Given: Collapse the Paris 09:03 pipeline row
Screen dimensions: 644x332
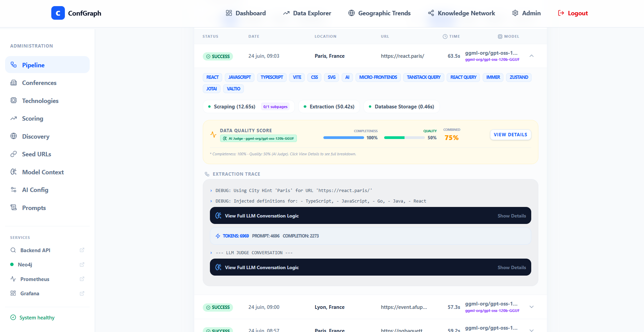Looking at the screenshot, I should coord(532,56).
